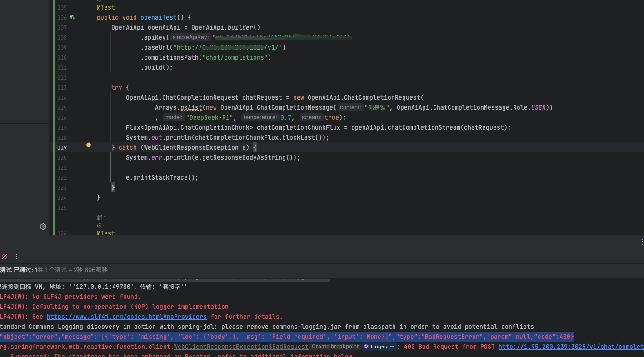Image resolution: width=644 pixels, height=357 pixels.
Task: Click the NOP logger implementation log line
Action: click(114, 307)
